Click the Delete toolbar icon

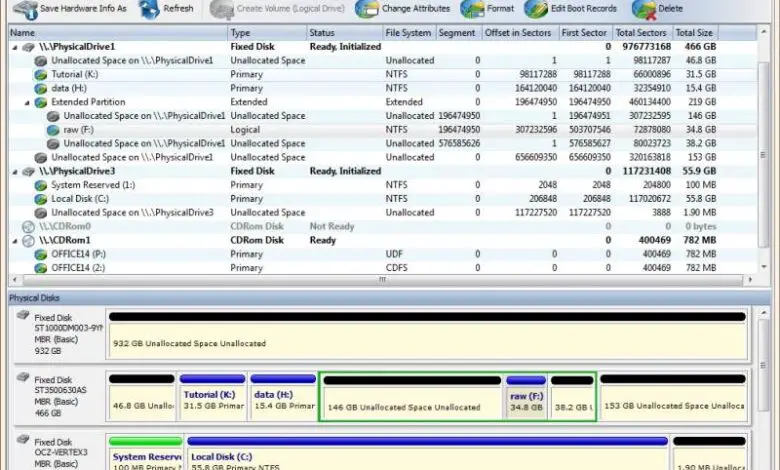[x=644, y=9]
